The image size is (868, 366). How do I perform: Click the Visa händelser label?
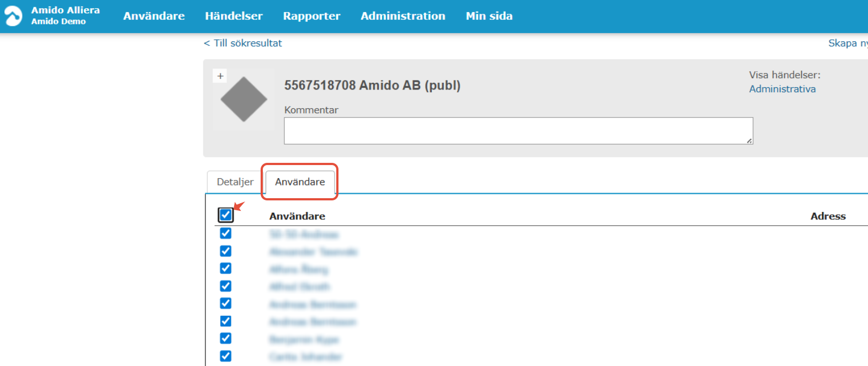pyautogui.click(x=785, y=75)
